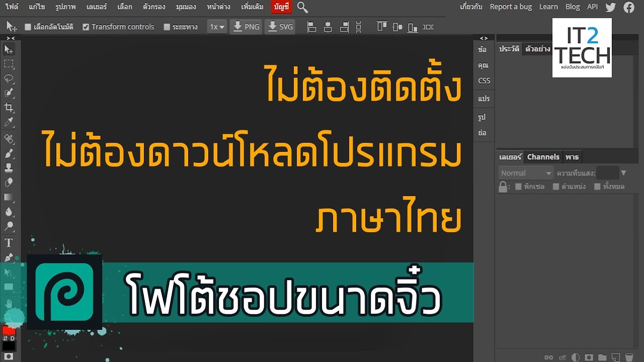Image resolution: width=644 pixels, height=362 pixels.
Task: Choose the Lasso tool
Action: (9, 78)
